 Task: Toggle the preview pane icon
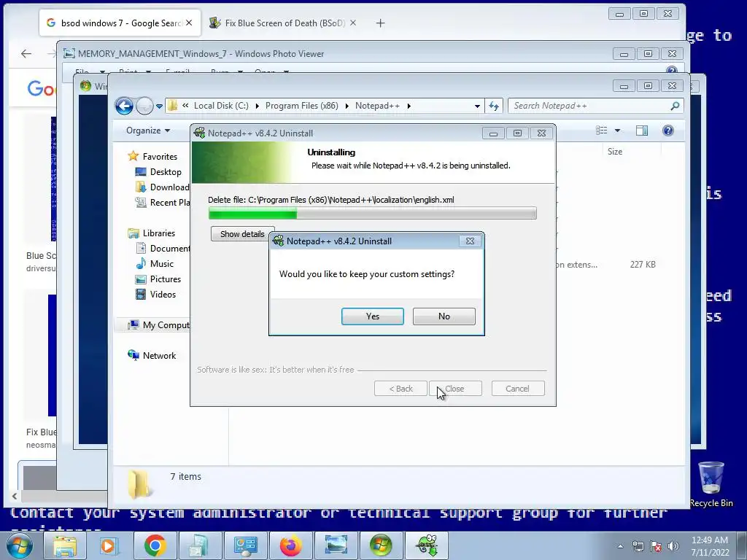pos(642,131)
